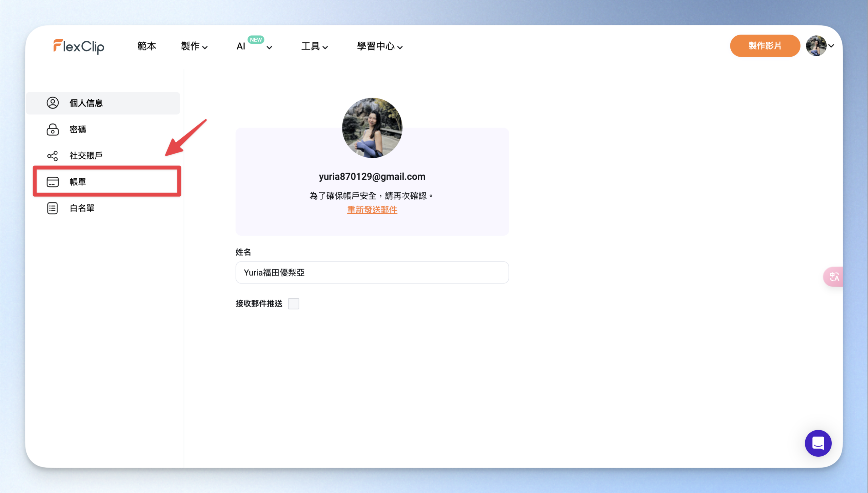The height and width of the screenshot is (493, 868).
Task: Go to the 範本 templates menu
Action: (146, 46)
